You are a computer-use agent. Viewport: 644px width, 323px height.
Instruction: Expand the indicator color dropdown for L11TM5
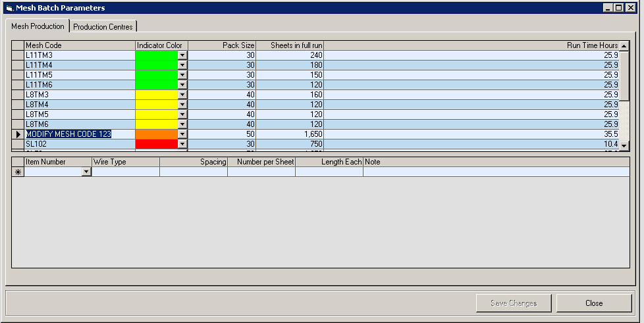click(182, 75)
